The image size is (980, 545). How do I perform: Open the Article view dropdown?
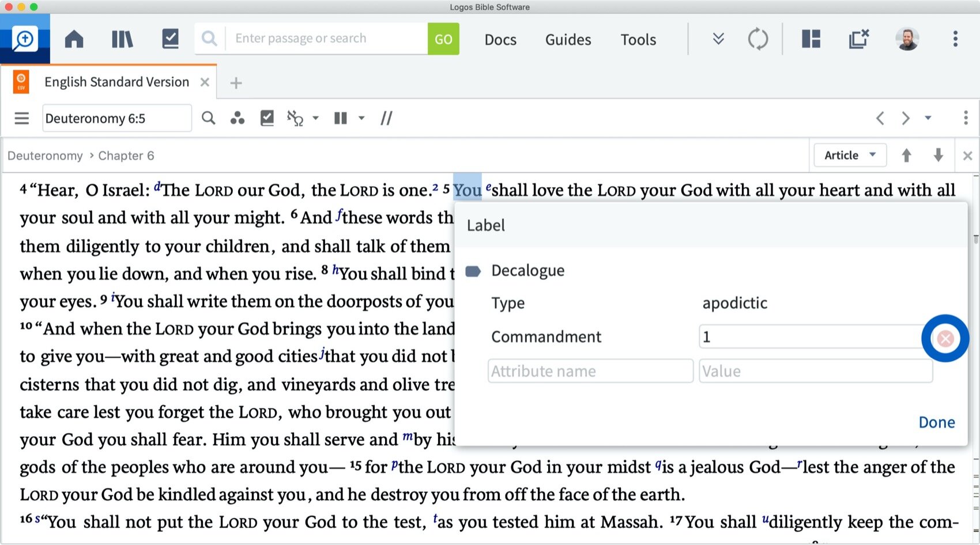tap(850, 155)
